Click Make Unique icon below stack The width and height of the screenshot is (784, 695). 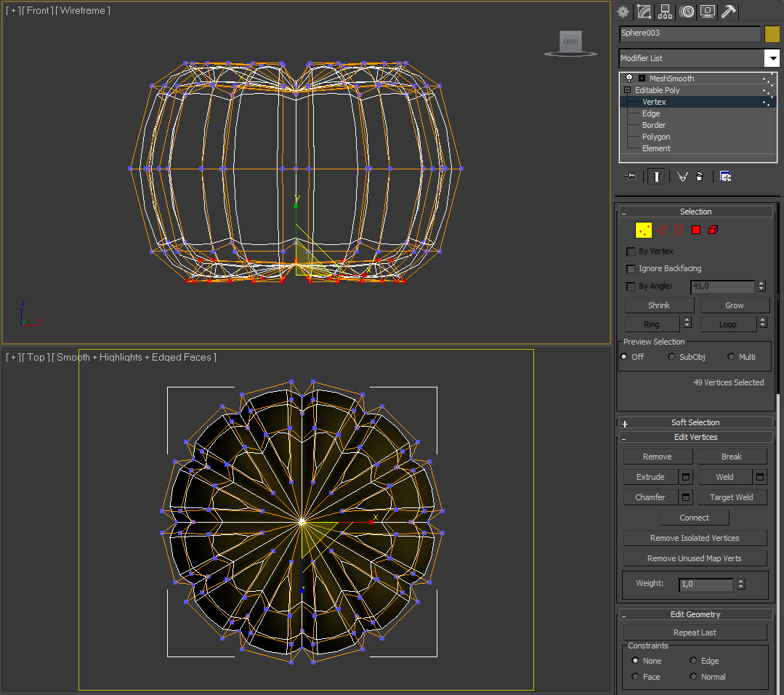(682, 176)
